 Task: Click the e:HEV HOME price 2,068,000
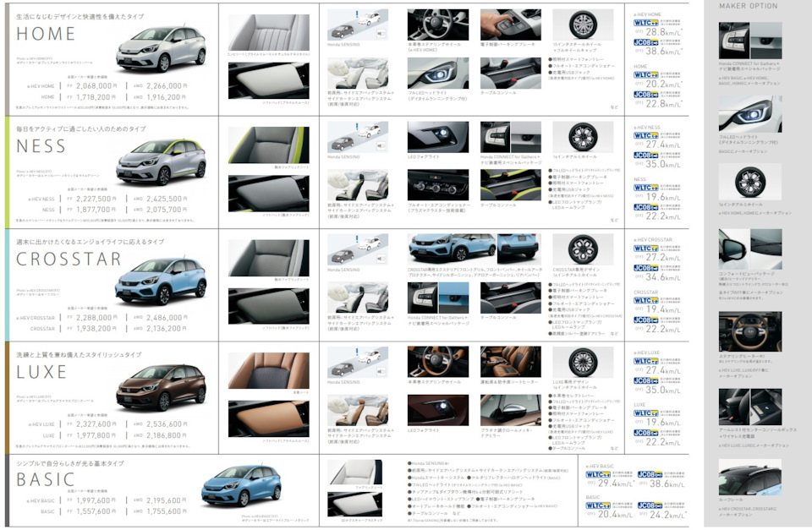[96, 86]
